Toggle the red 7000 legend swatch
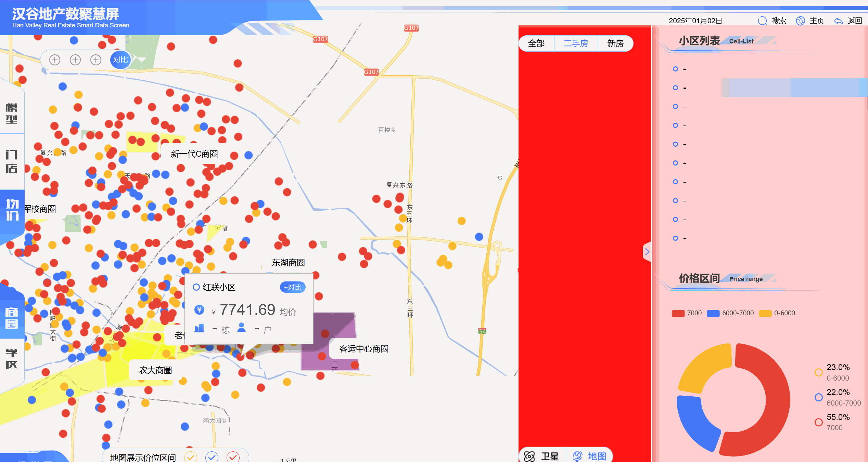The image size is (868, 462). tap(678, 314)
